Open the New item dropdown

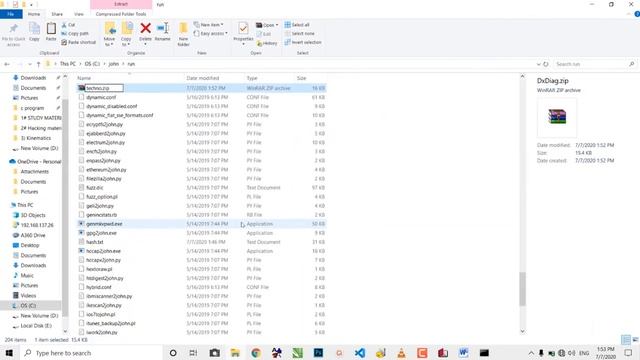point(209,25)
